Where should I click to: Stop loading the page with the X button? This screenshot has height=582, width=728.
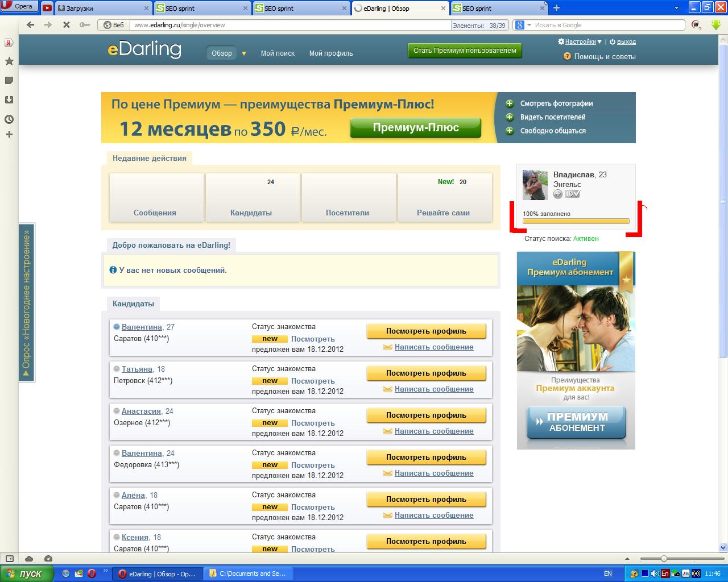(66, 25)
